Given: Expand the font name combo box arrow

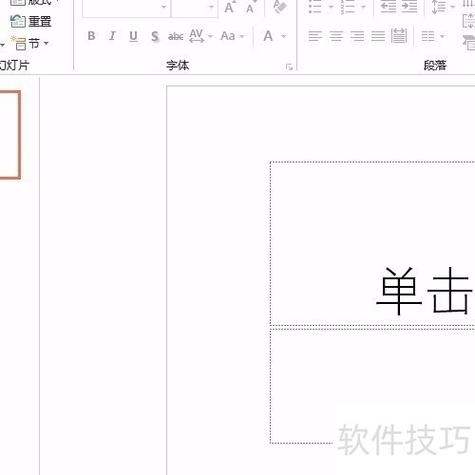Looking at the screenshot, I should pos(164,6).
